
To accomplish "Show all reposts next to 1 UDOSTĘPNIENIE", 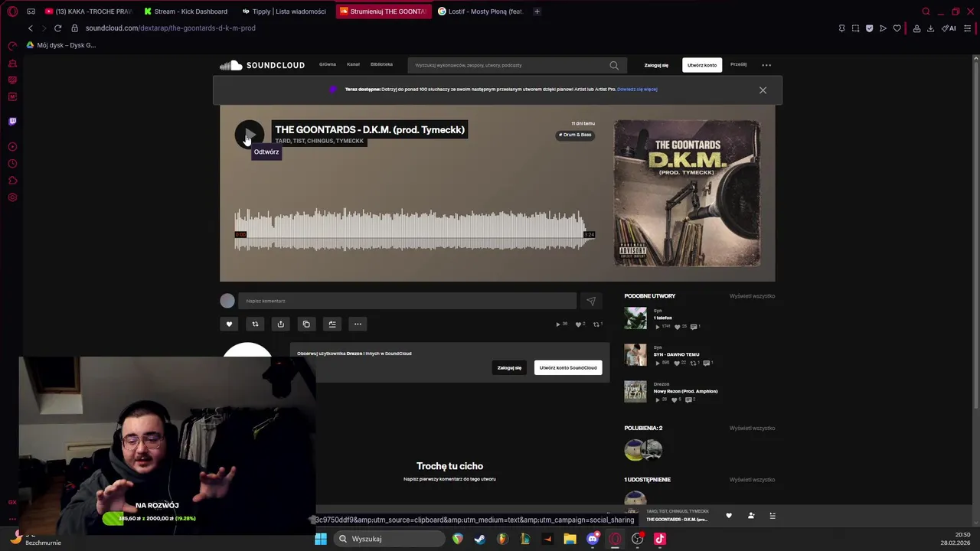I will (x=752, y=480).
